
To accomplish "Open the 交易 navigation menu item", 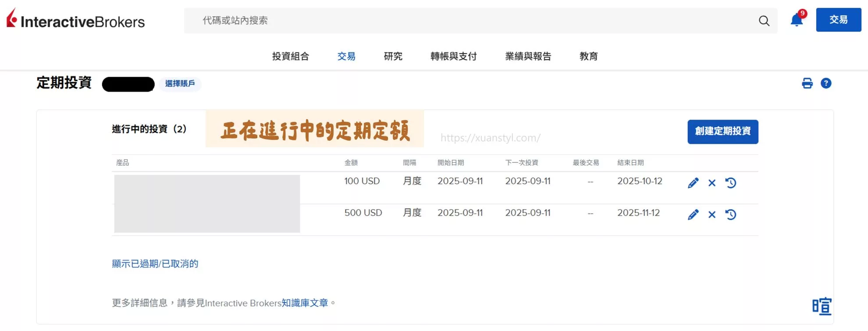I will (x=346, y=56).
